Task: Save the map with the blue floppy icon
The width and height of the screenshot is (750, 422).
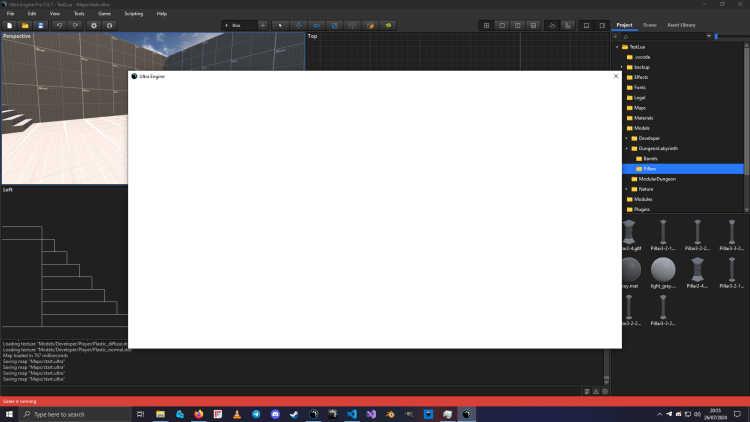Action: coord(41,25)
